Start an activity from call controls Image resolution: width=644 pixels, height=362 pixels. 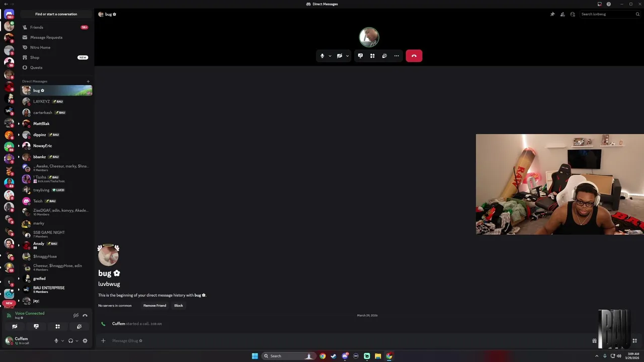coord(372,56)
